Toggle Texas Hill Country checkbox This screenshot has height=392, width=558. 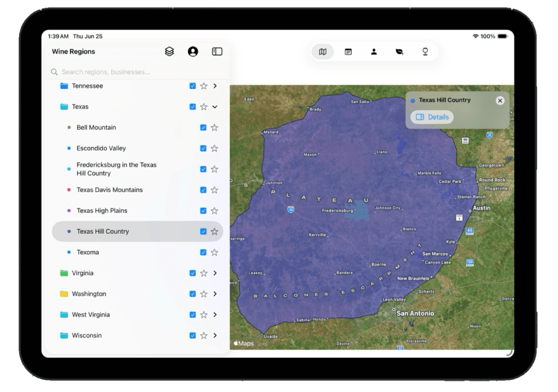pyautogui.click(x=203, y=232)
